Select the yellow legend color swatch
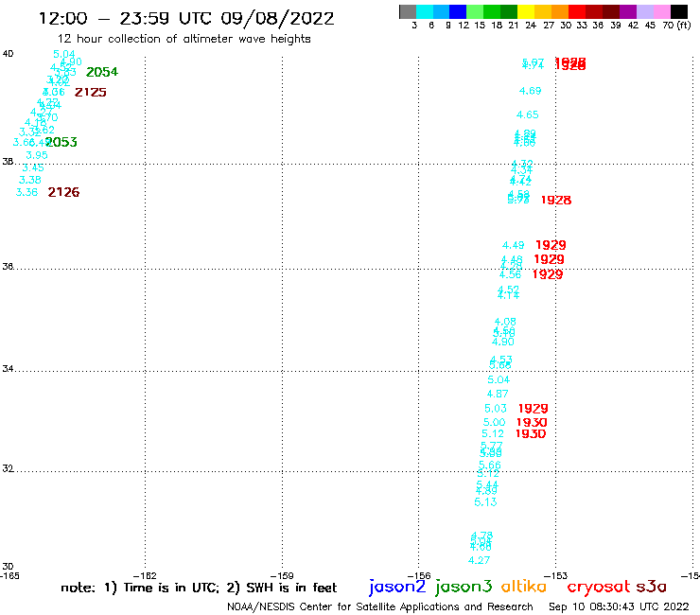Image resolution: width=700 pixels, height=615 pixels. pyautogui.click(x=526, y=11)
